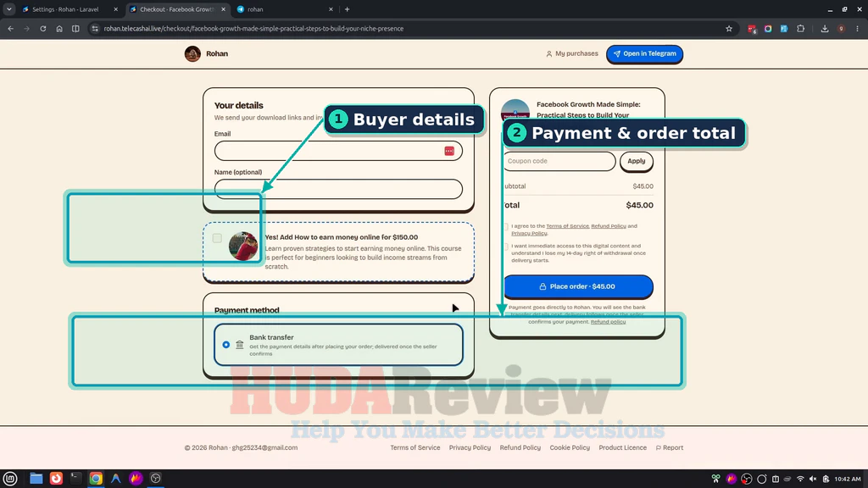Close the rohan tab
Viewport: 868px width, 488px height.
pos(331,9)
